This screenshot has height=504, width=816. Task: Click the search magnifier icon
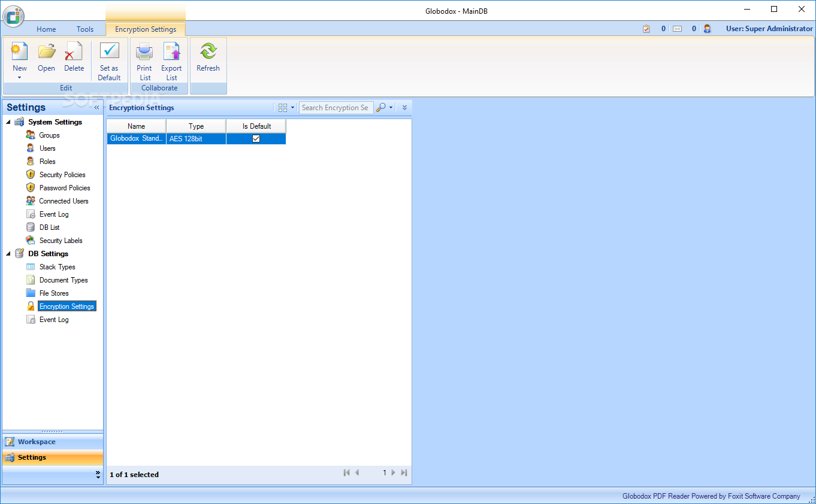pos(381,108)
